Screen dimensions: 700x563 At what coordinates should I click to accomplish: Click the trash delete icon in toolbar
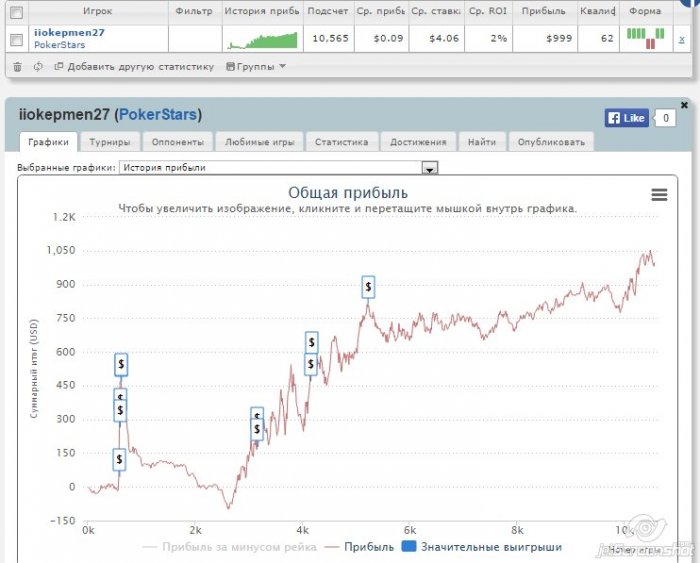pos(17,67)
